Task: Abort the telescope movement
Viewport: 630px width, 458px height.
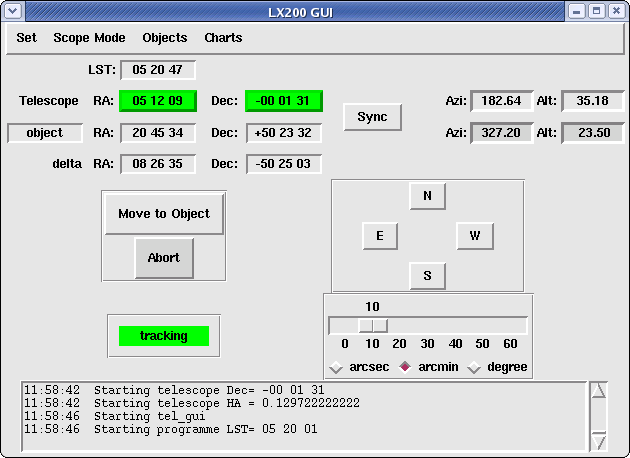Action: click(164, 257)
